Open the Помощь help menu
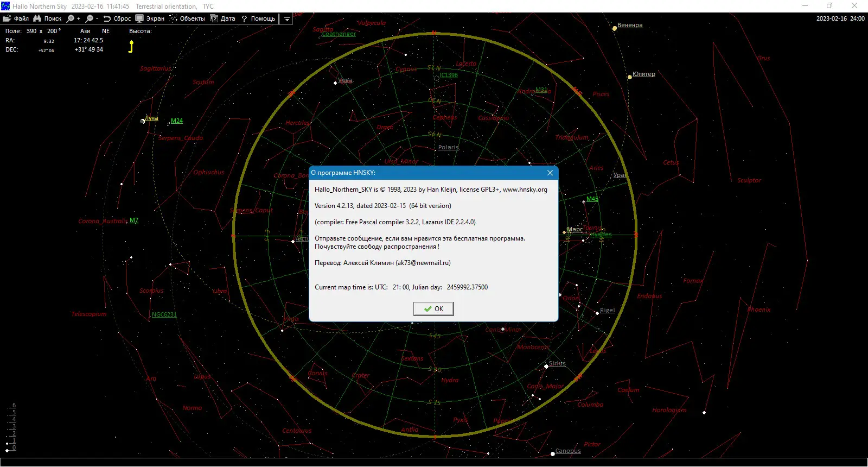 [x=258, y=18]
